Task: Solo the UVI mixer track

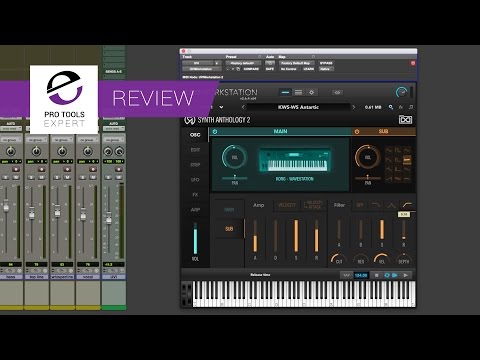Action: click(x=108, y=177)
